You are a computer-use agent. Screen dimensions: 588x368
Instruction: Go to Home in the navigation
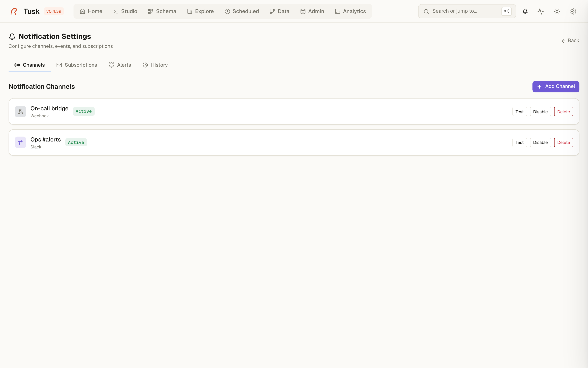coord(91,11)
